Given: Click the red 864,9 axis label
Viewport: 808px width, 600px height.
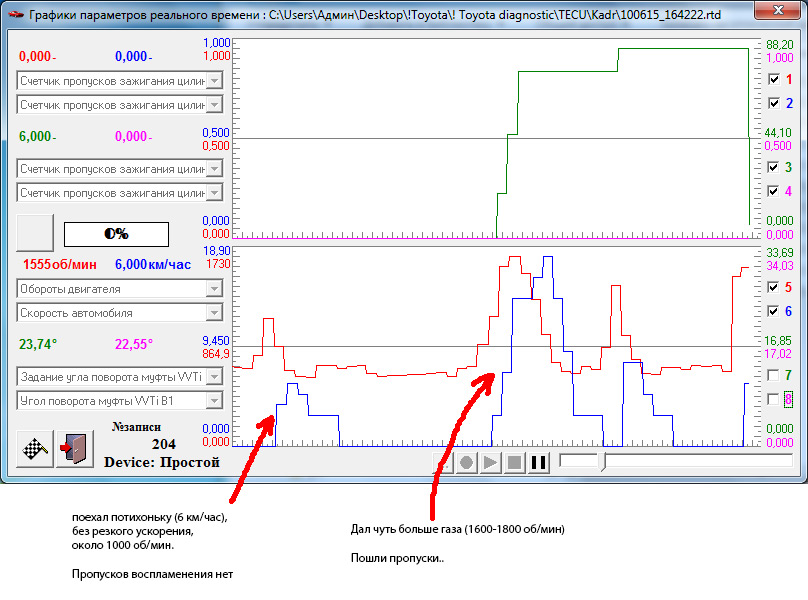Looking at the screenshot, I should pos(216,354).
